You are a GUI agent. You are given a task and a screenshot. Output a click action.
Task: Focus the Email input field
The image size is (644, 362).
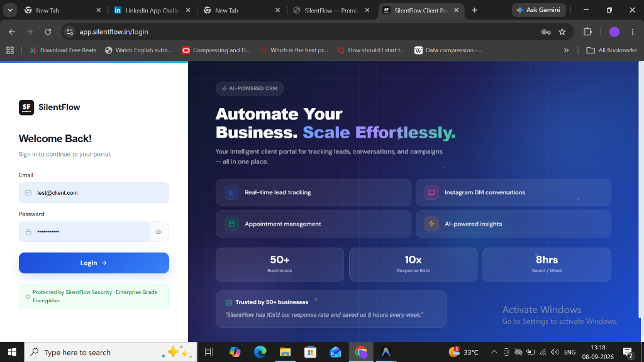pos(94,192)
